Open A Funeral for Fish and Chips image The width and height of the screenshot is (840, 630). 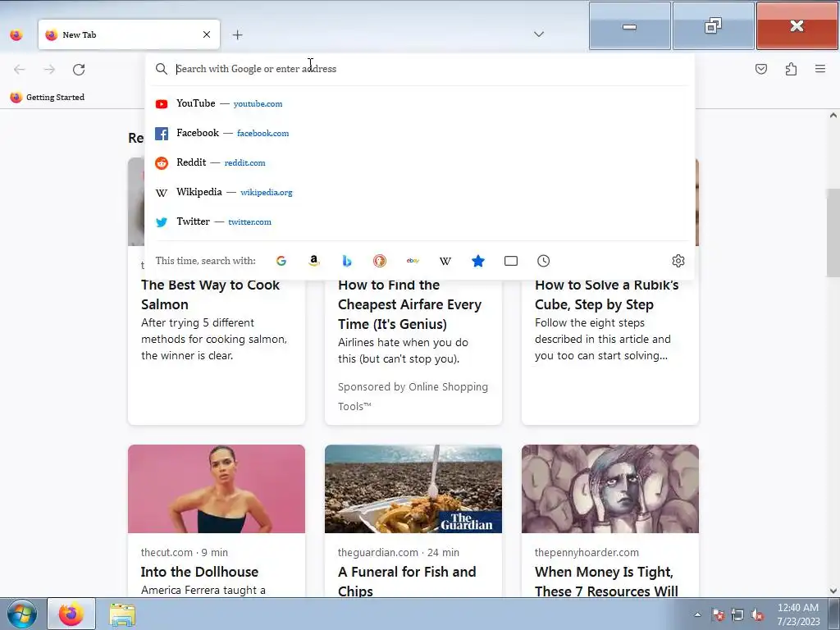point(413,489)
